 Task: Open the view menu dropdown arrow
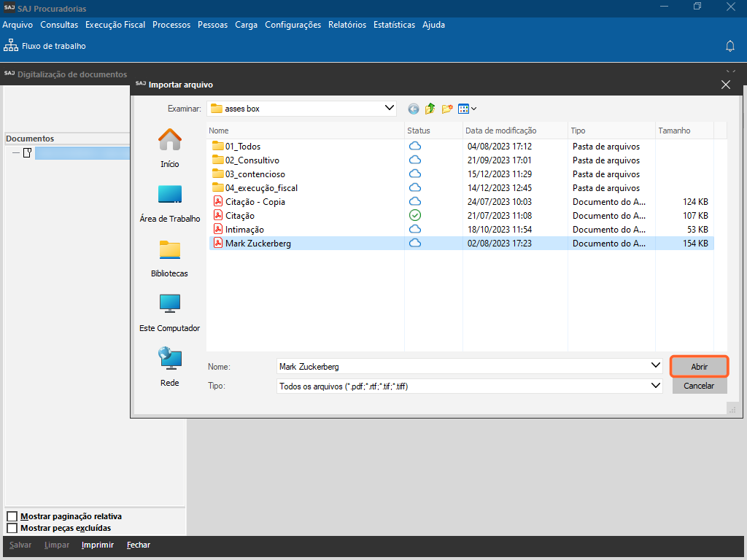coord(474,109)
